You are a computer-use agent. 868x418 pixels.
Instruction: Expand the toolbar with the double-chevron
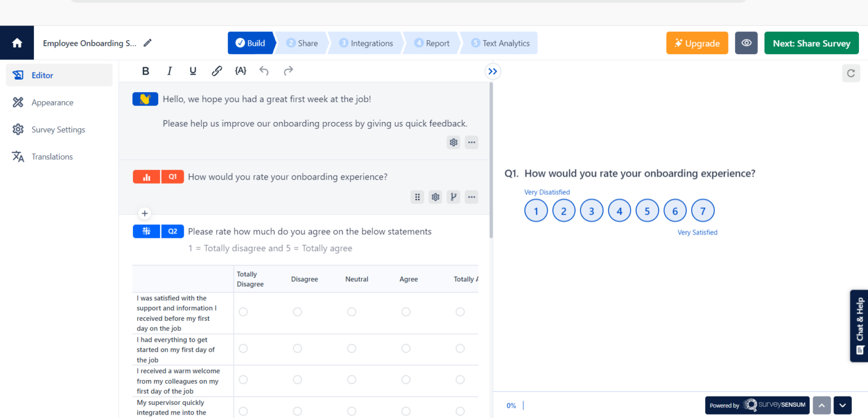pos(492,71)
